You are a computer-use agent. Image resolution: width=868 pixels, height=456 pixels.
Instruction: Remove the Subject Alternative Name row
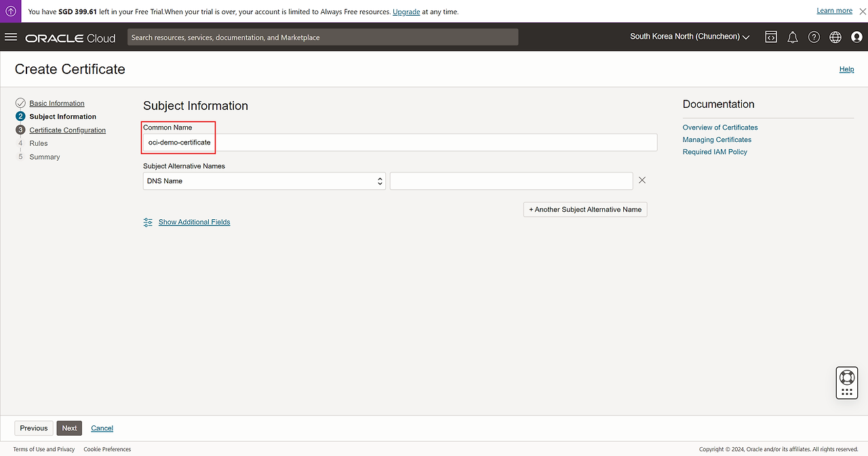pyautogui.click(x=642, y=180)
